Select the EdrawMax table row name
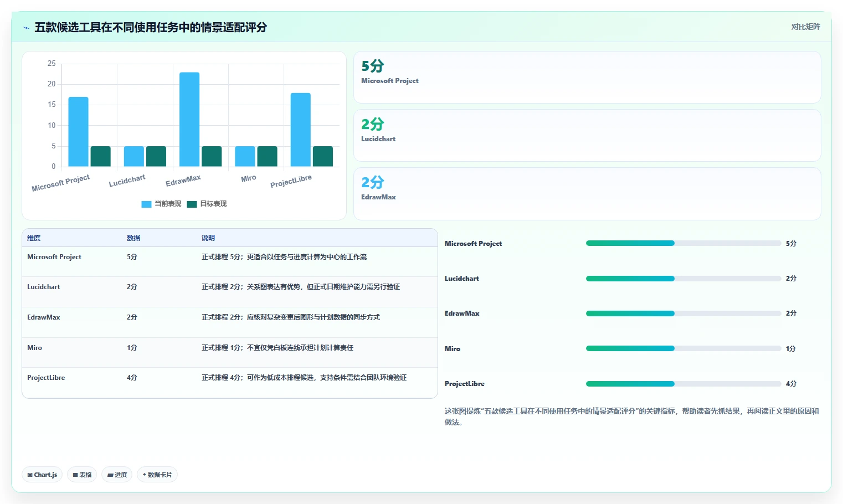 click(x=44, y=317)
